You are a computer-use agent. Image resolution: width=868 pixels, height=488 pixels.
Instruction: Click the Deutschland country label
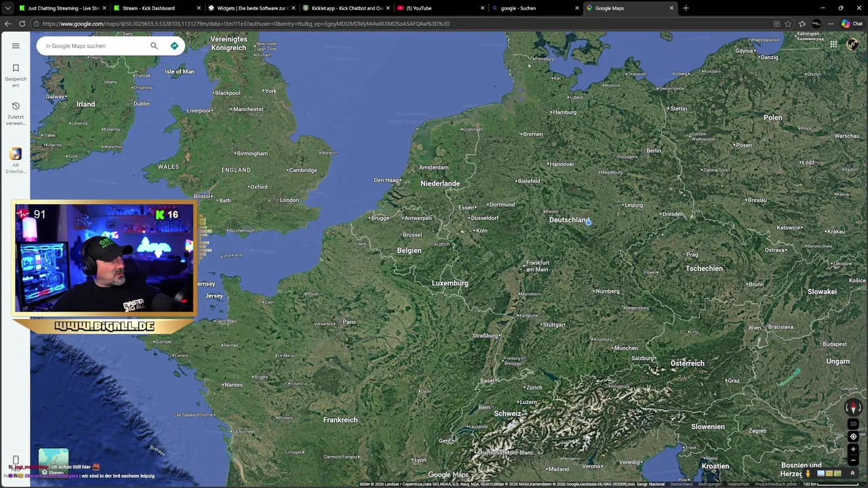pos(569,220)
